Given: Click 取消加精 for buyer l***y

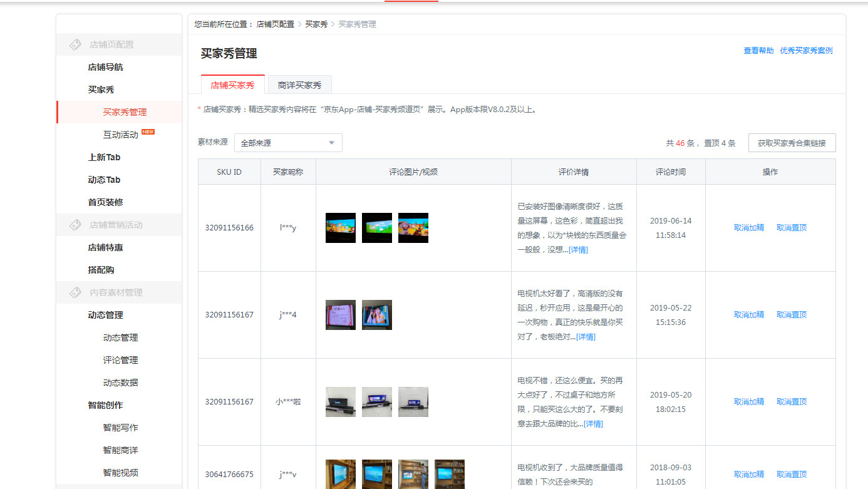Looking at the screenshot, I should (x=749, y=228).
